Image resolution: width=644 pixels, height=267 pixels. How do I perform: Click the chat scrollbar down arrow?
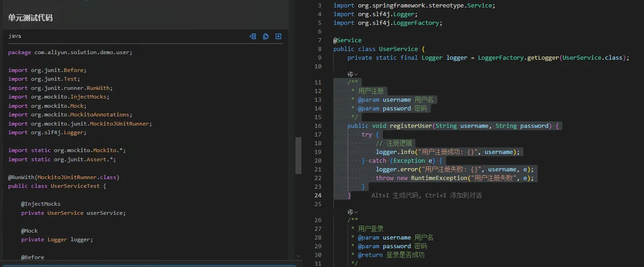point(298,256)
